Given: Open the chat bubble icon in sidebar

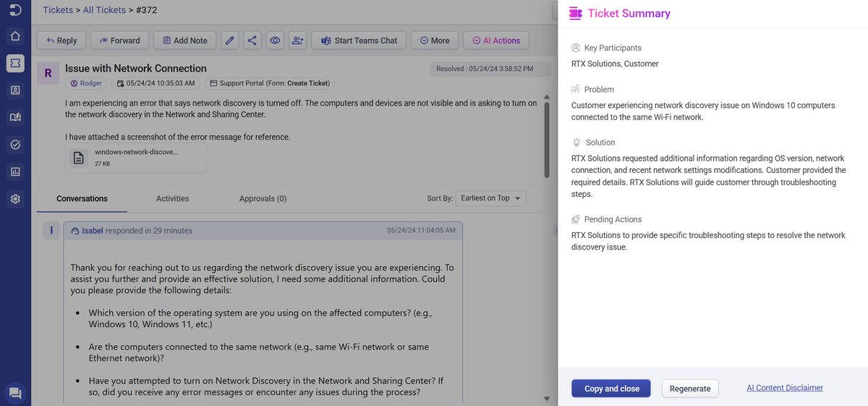Looking at the screenshot, I should tap(15, 393).
